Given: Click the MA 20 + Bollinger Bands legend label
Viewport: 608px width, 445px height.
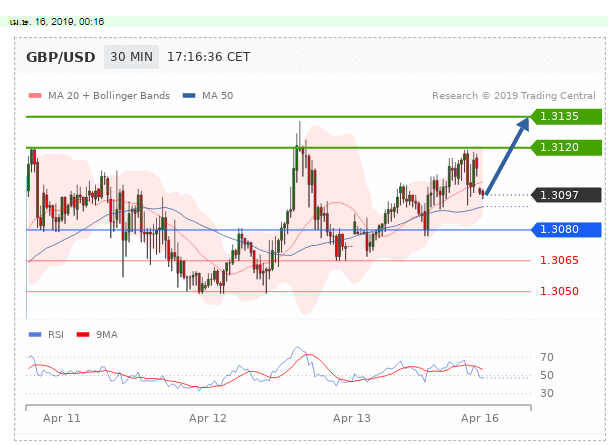Looking at the screenshot, I should (109, 96).
